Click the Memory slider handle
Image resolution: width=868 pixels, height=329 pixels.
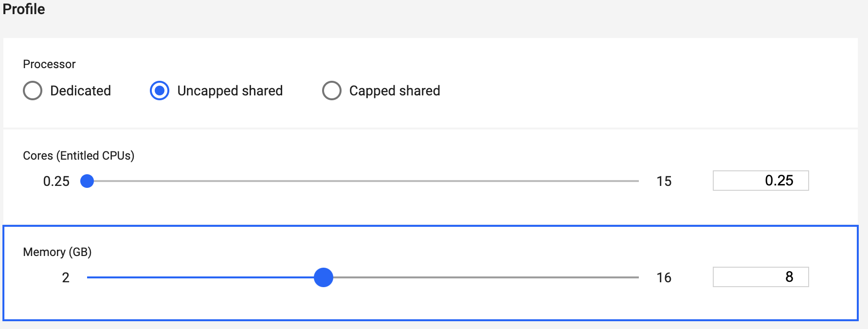pyautogui.click(x=323, y=277)
